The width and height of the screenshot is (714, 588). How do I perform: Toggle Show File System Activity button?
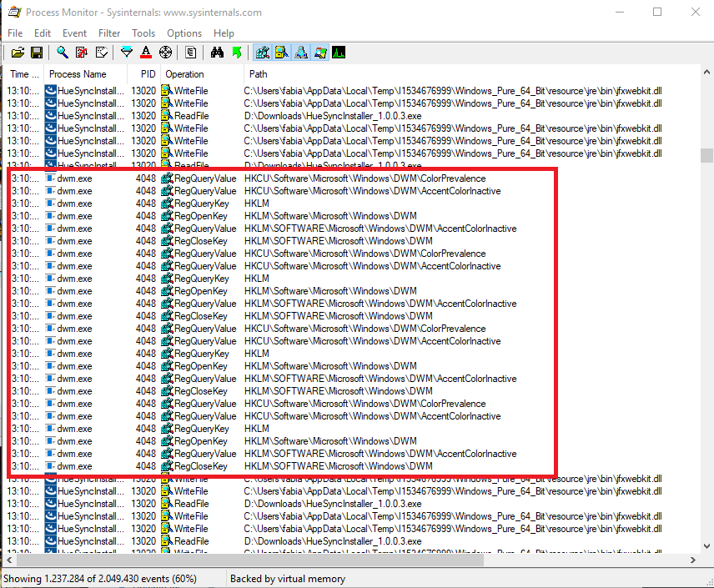[x=281, y=53]
